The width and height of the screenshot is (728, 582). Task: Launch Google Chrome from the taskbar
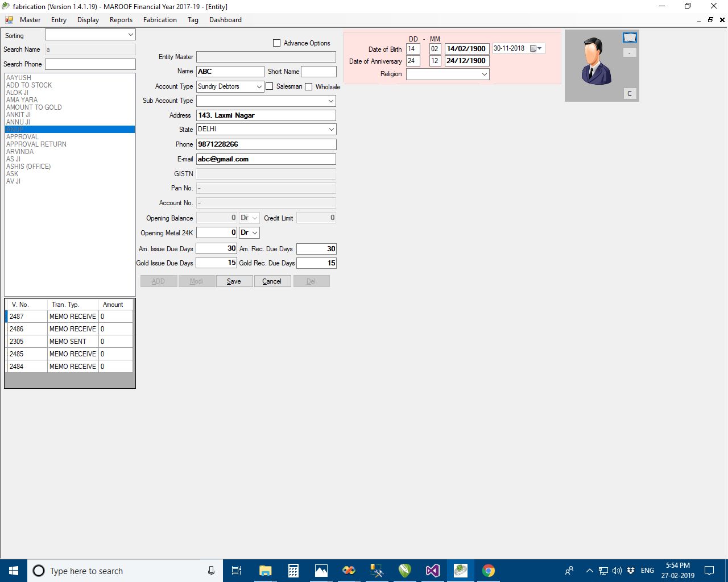(x=488, y=571)
